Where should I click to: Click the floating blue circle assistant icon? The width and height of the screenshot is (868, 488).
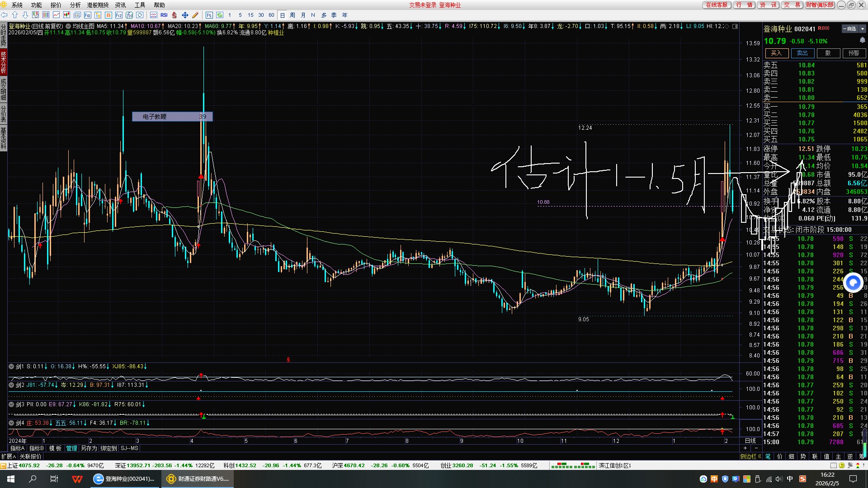[853, 283]
